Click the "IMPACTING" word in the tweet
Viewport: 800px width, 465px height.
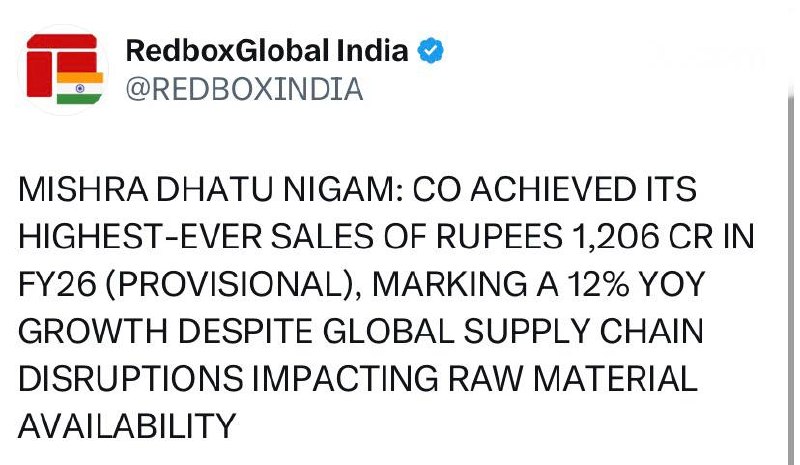337,380
